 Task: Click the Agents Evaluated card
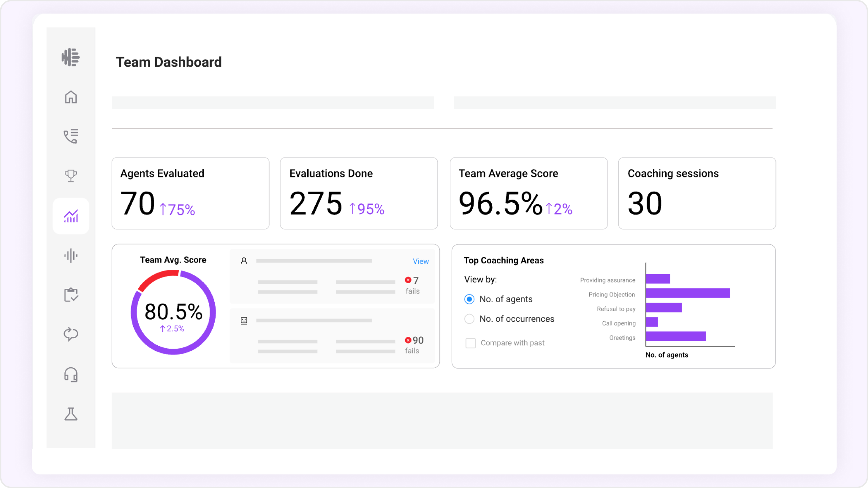point(190,193)
